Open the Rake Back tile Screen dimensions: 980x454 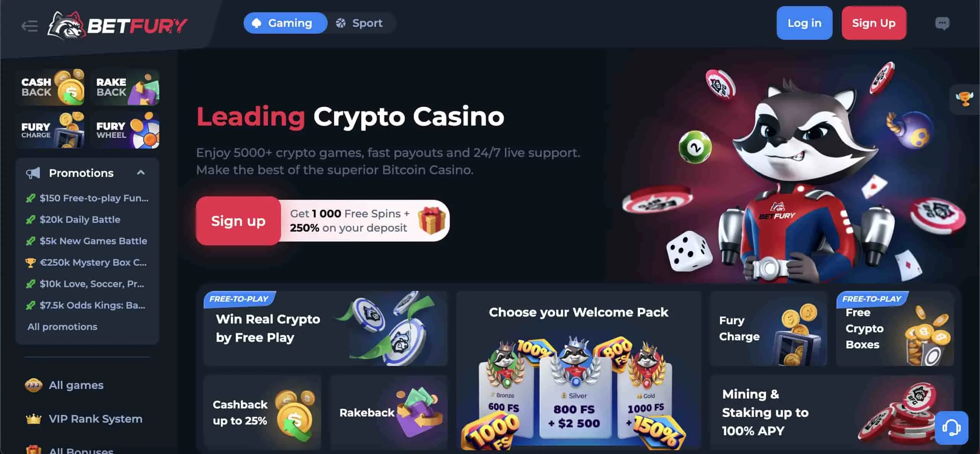click(125, 87)
